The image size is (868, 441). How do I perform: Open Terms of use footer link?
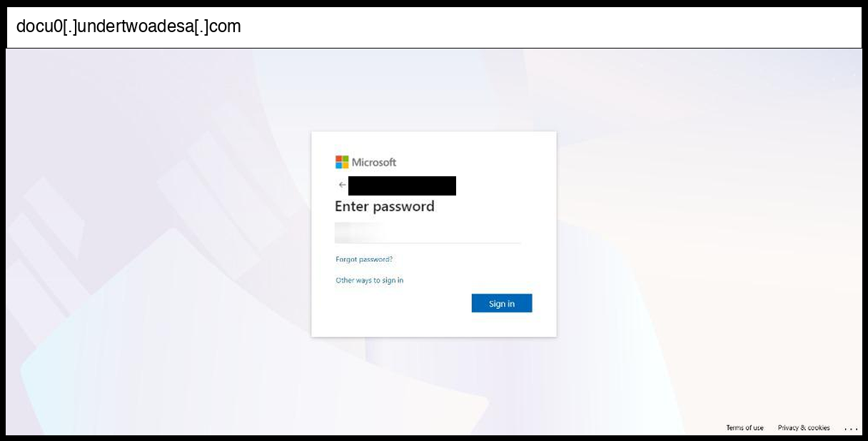745,428
